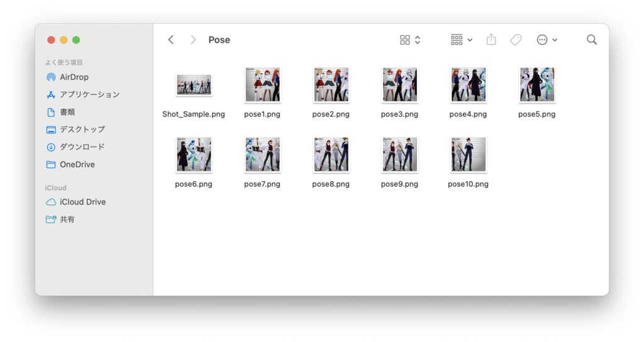Click the tag edit icon
The width and height of the screenshot is (644, 342).
click(516, 40)
